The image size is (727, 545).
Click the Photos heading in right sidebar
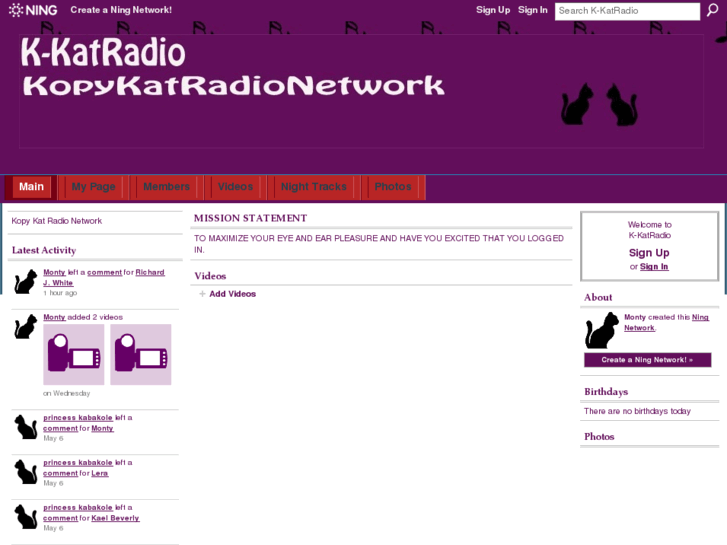coord(599,436)
